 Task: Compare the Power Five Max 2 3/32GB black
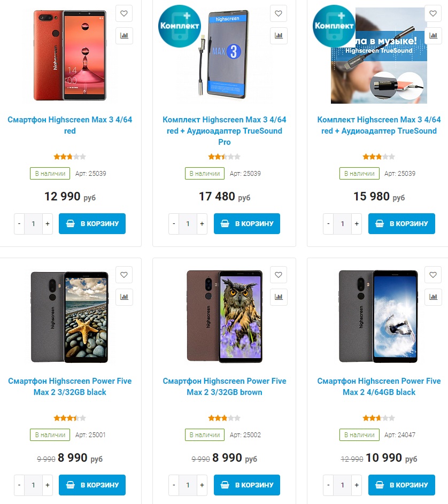pos(124,297)
